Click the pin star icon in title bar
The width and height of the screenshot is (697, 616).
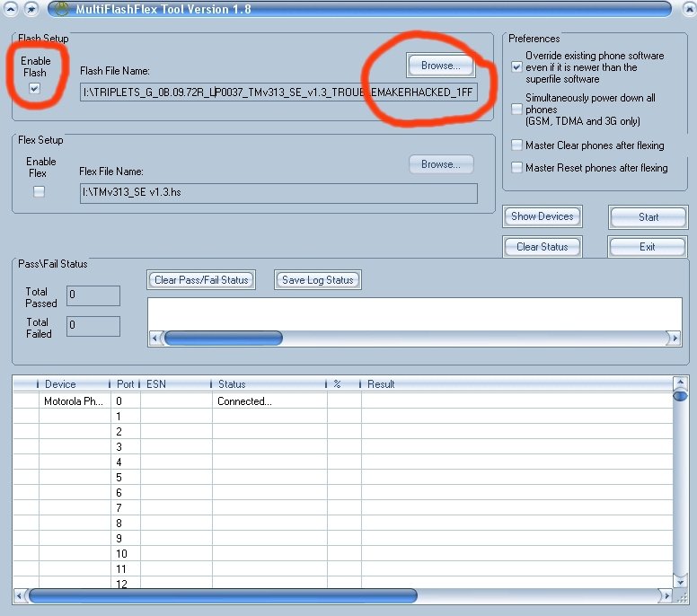[x=31, y=9]
